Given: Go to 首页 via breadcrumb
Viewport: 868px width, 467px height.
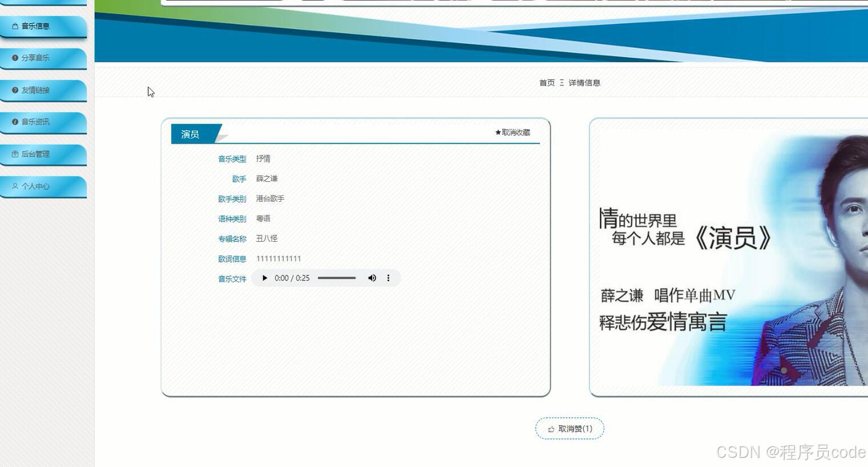Looking at the screenshot, I should click(547, 82).
